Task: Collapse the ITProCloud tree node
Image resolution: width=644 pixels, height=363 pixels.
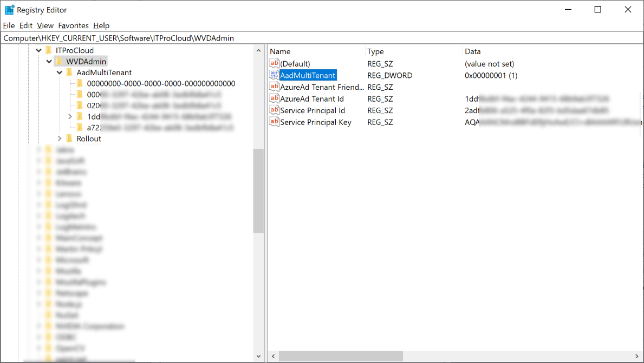Action: [x=38, y=50]
